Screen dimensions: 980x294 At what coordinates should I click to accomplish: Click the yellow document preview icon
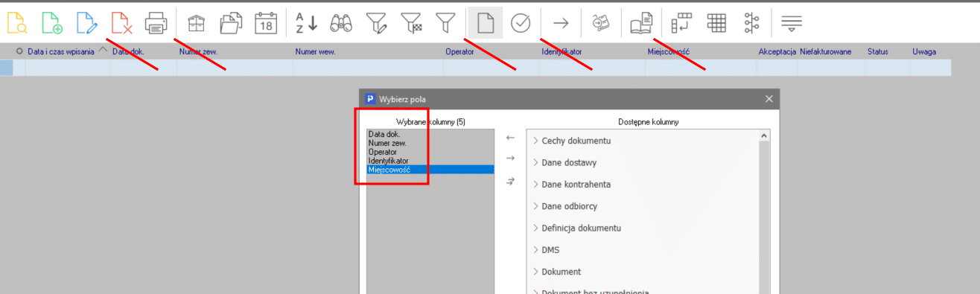[x=17, y=23]
